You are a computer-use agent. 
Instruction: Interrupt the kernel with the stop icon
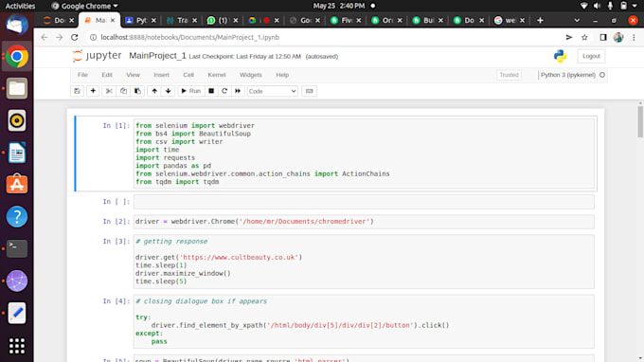(211, 91)
